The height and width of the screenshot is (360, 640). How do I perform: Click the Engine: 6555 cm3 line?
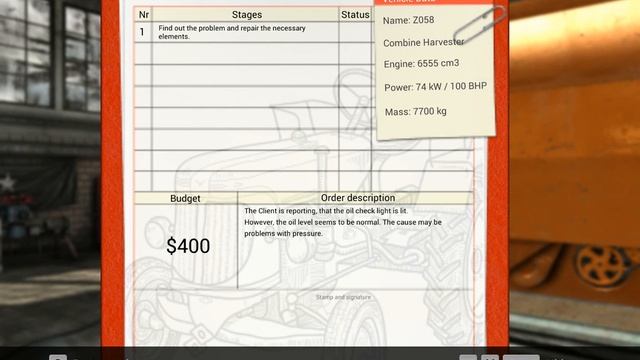[x=421, y=64]
